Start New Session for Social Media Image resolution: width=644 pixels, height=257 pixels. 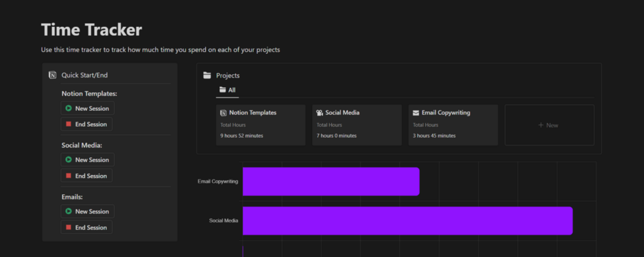[x=87, y=160]
